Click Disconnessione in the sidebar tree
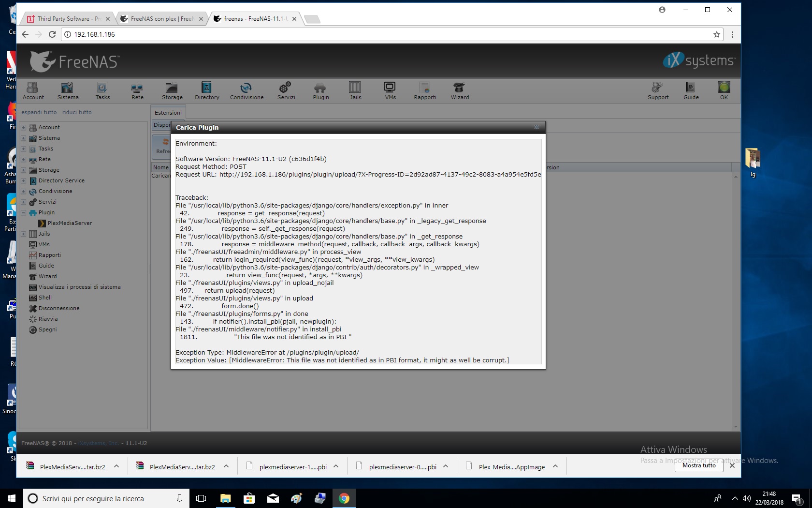This screenshot has height=508, width=812. [x=59, y=308]
